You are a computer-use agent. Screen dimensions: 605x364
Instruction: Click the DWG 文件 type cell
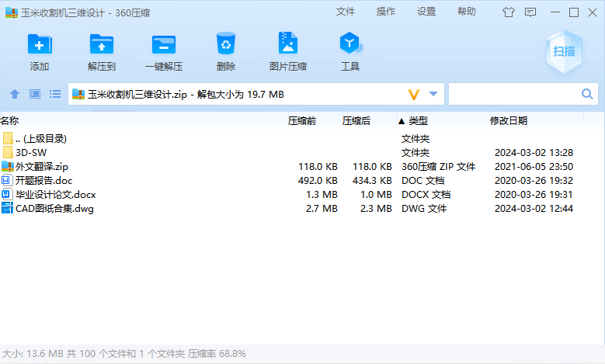423,208
